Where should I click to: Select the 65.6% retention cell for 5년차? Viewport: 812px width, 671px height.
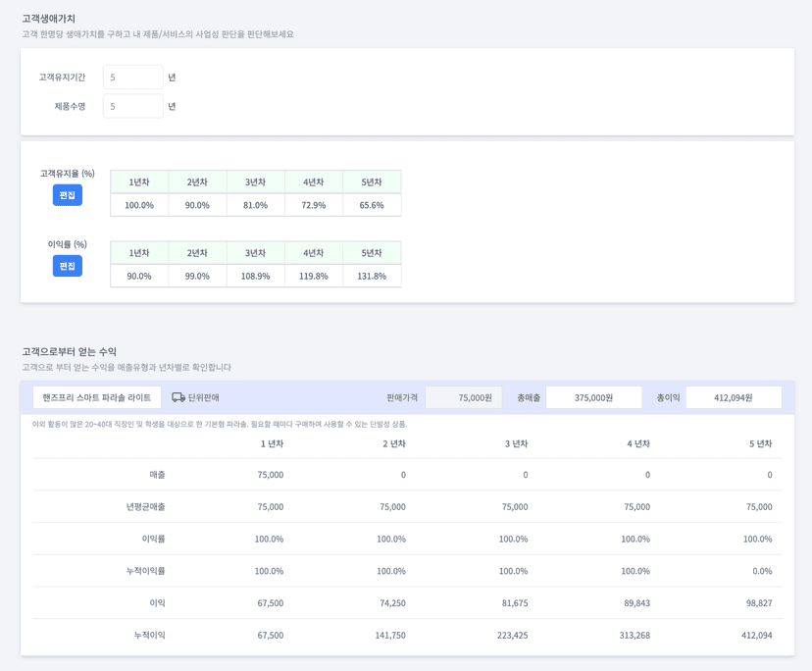[372, 205]
